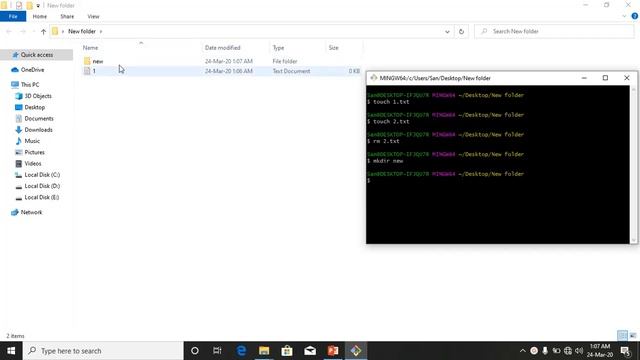Open Local Disk (D:) in sidebar
640x360 pixels.
tap(42, 186)
